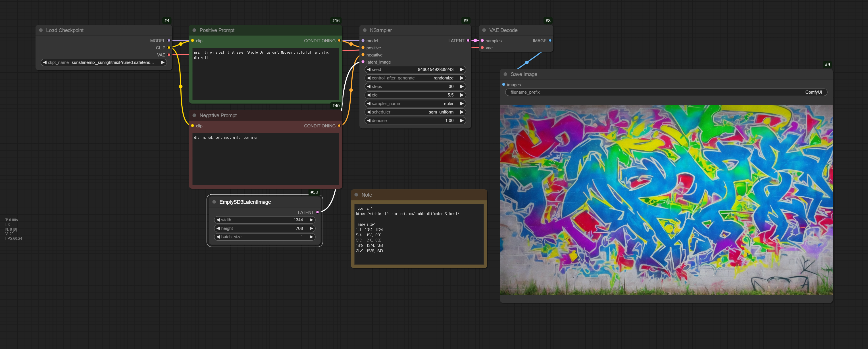Viewport: 868px width, 349px height.
Task: Click the images input socket on Save Image
Action: [503, 85]
